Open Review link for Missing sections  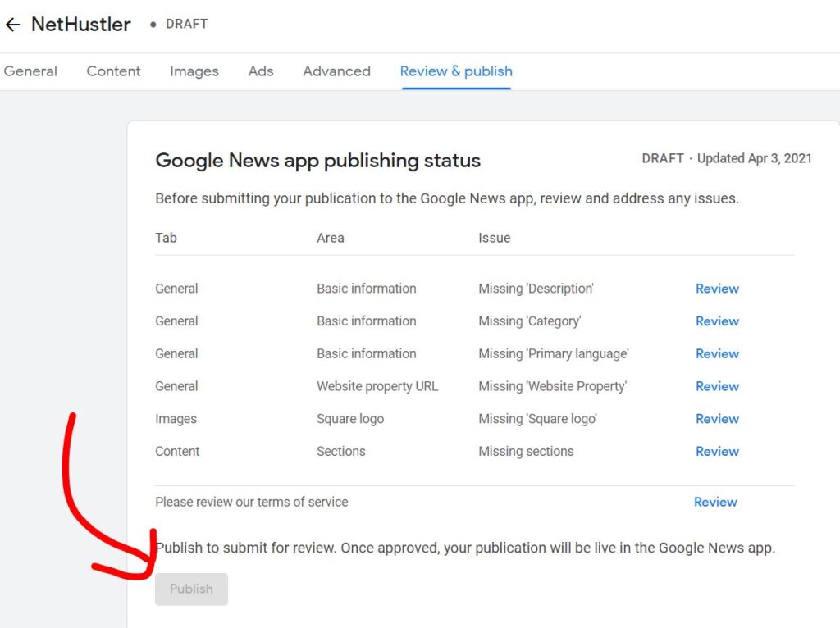tap(717, 452)
